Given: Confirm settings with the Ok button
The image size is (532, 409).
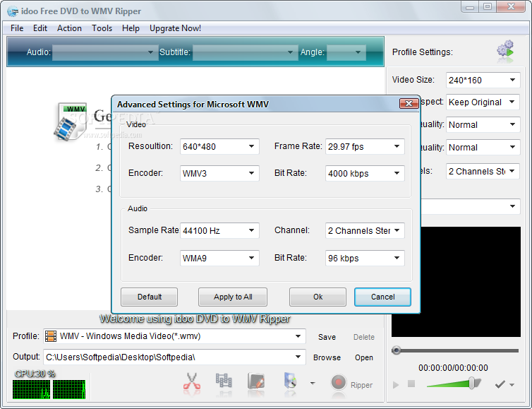Looking at the screenshot, I should coord(318,297).
